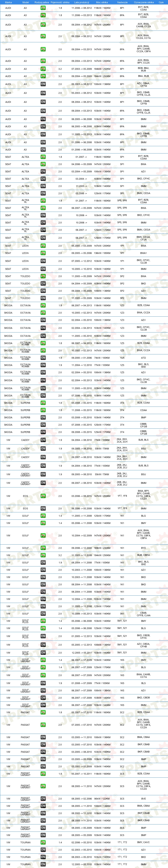
Task: Click ON diesel icon in Audi A3 100kW AZV row
Action: point(43,84)
